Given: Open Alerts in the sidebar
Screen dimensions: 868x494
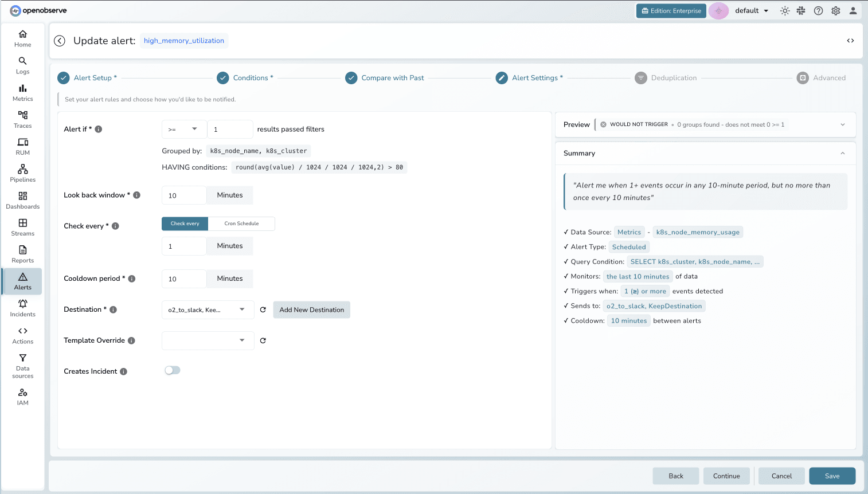Looking at the screenshot, I should click(x=22, y=281).
